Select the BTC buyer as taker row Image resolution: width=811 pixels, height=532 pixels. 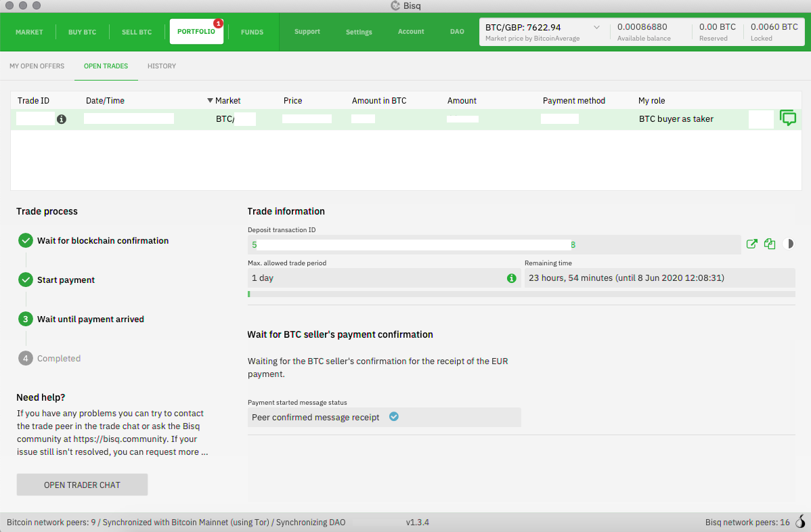click(406, 119)
